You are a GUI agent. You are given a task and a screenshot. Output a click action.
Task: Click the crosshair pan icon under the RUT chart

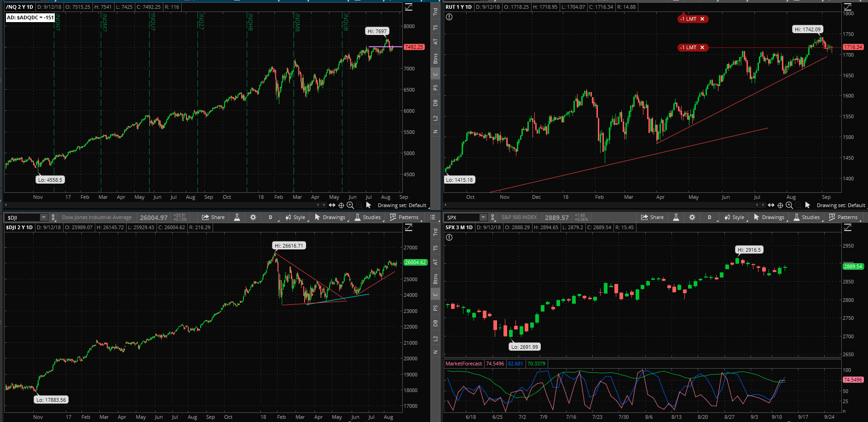coord(780,205)
